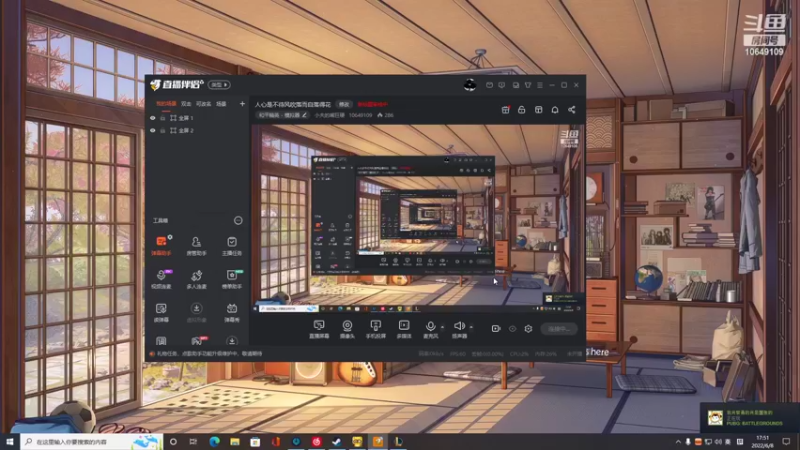Open the message icon in title bar

click(502, 85)
